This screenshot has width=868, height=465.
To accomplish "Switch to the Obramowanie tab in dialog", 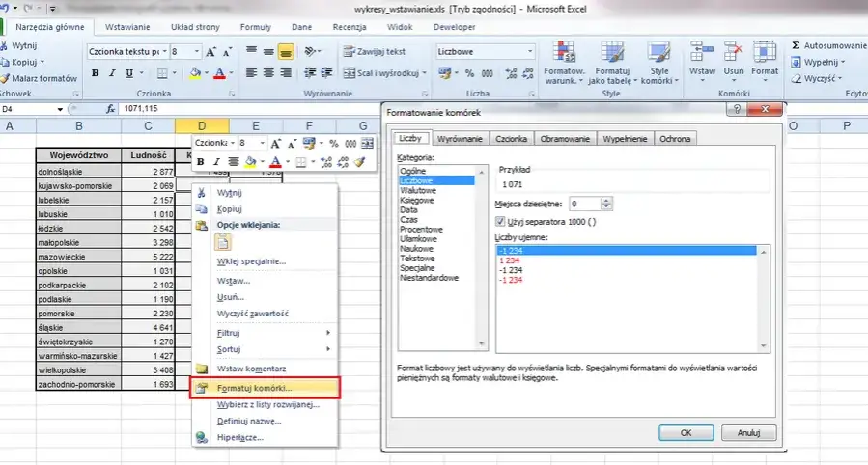I will [x=566, y=139].
